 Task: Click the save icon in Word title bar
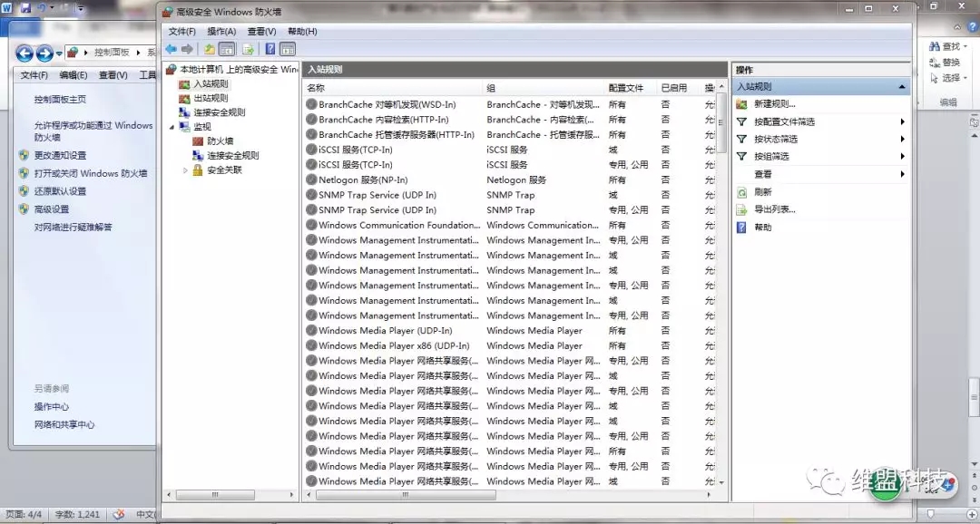(x=25, y=8)
